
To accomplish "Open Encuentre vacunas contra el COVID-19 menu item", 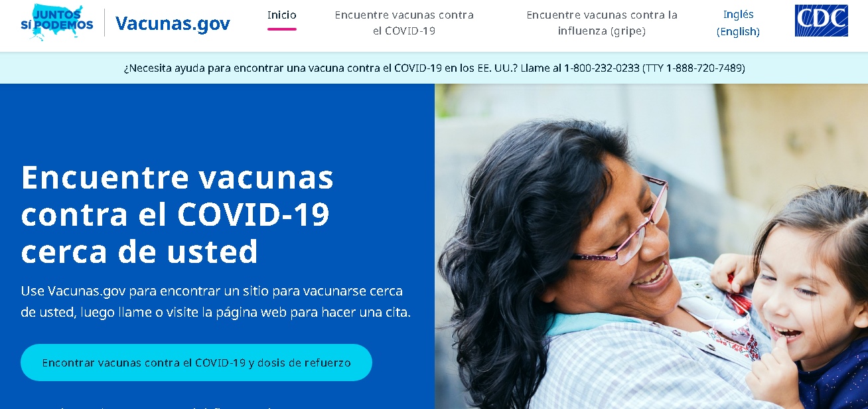I will 403,23.
